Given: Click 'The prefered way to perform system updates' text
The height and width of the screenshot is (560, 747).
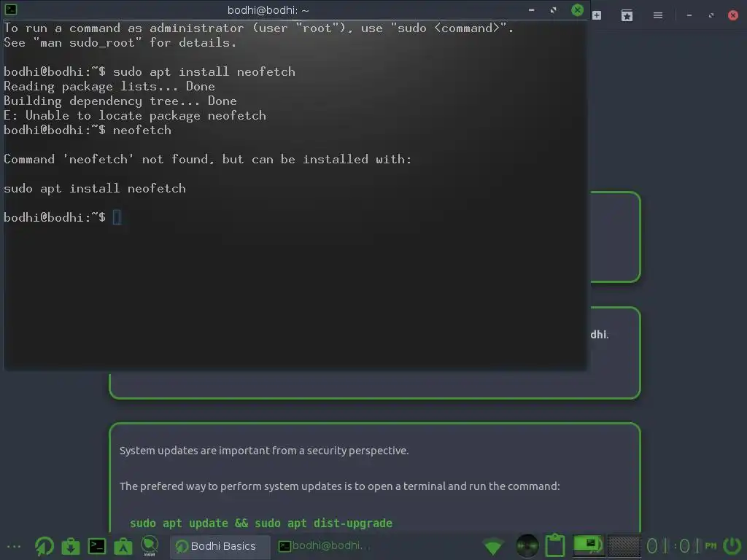Looking at the screenshot, I should pyautogui.click(x=340, y=486).
